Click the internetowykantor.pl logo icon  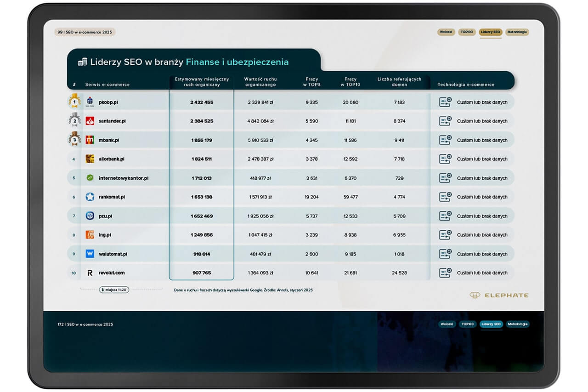(90, 178)
